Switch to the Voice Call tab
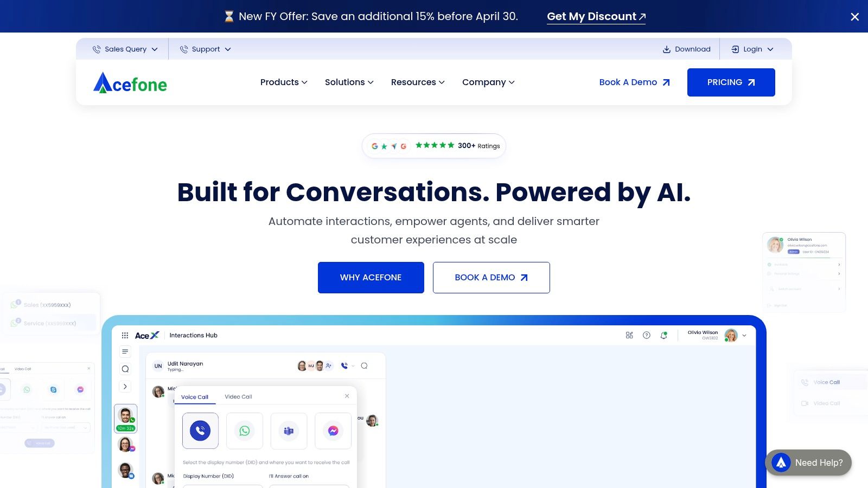Screen dimensions: 868x488 tap(195, 397)
